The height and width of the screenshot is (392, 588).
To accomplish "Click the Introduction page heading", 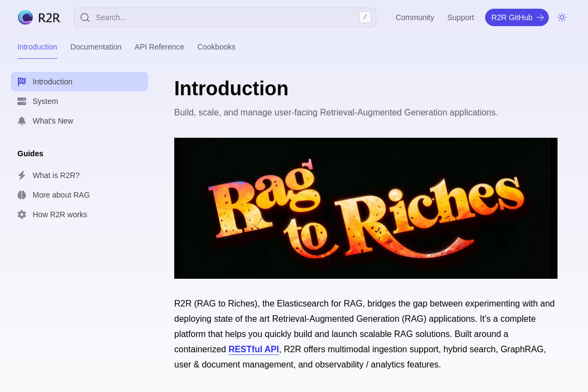I will pos(231,89).
